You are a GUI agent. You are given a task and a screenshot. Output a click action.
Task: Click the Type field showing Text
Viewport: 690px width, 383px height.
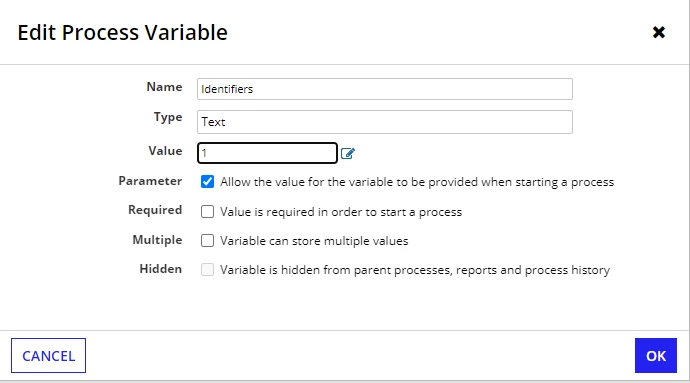pyautogui.click(x=385, y=122)
